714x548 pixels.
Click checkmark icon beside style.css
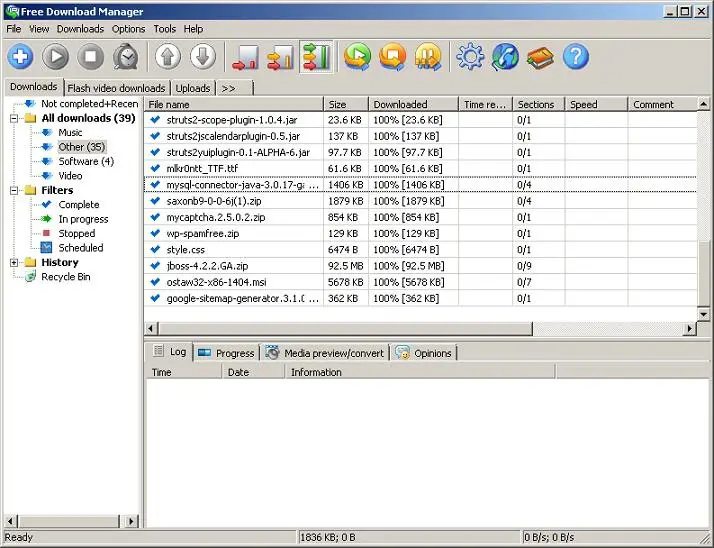coord(155,249)
